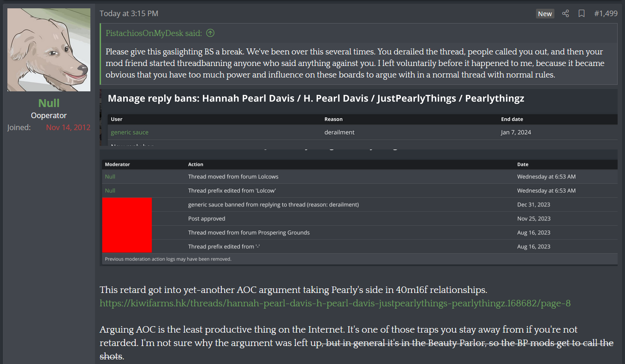Click the 'Nov 14, 2012' join date
Screen dimensions: 625x364
click(x=68, y=127)
